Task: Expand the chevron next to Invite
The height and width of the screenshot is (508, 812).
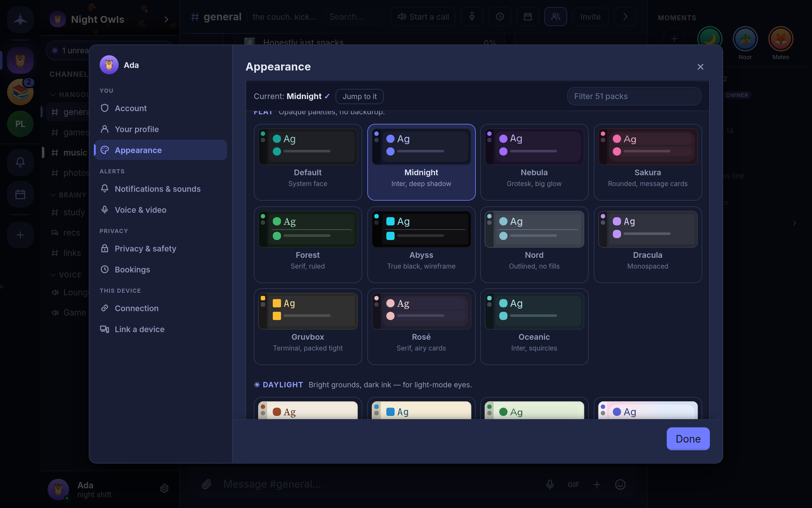Action: (x=625, y=17)
